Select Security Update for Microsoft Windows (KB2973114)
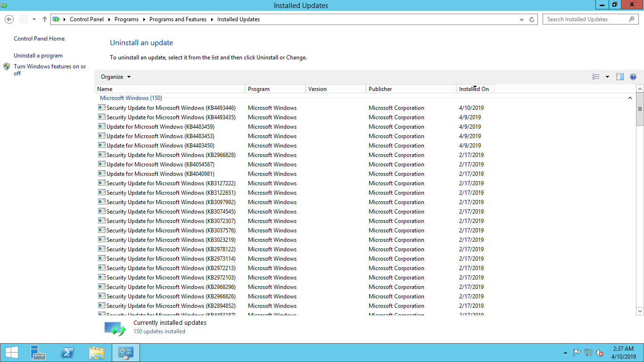 point(171,259)
